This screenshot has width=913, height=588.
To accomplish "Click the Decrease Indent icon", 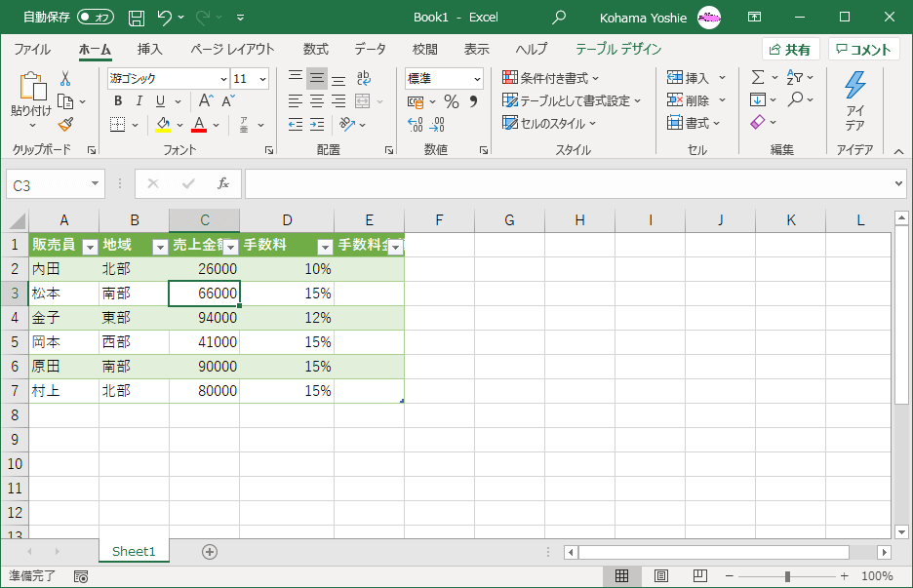I will (x=296, y=124).
